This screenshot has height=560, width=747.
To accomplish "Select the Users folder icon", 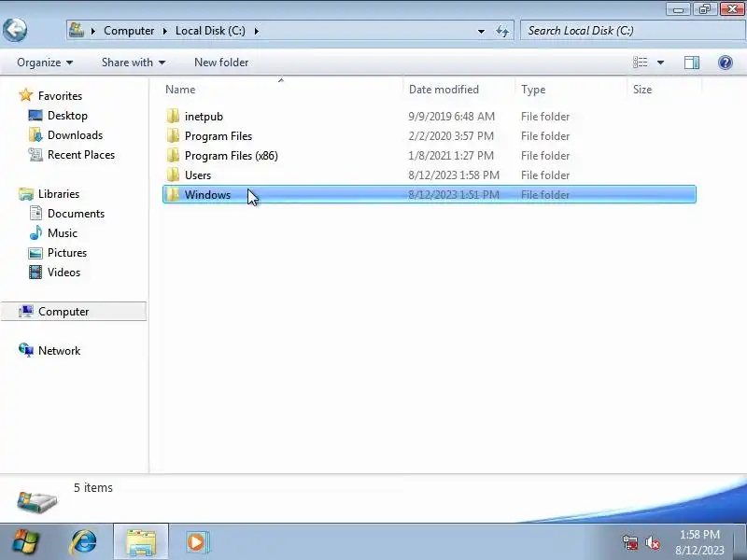I will tap(174, 175).
